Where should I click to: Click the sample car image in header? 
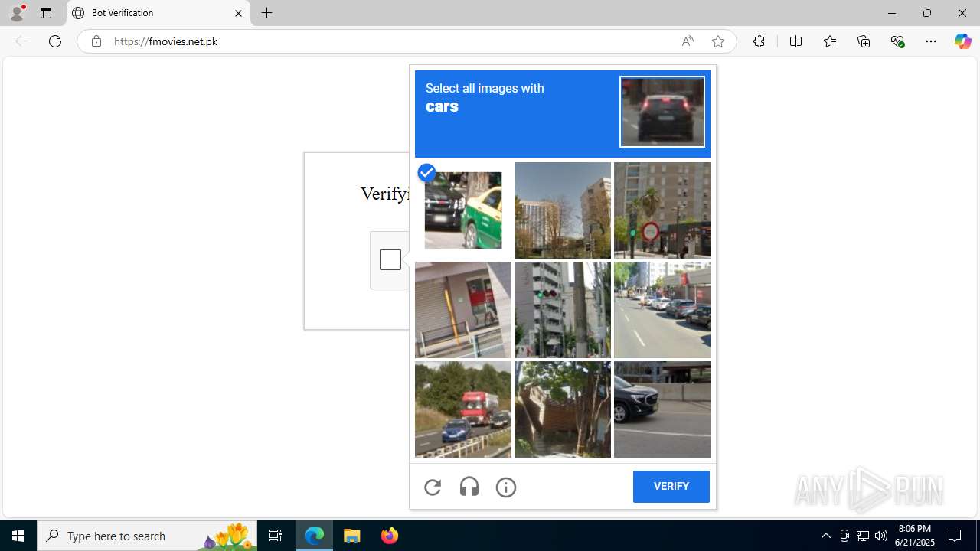coord(662,112)
